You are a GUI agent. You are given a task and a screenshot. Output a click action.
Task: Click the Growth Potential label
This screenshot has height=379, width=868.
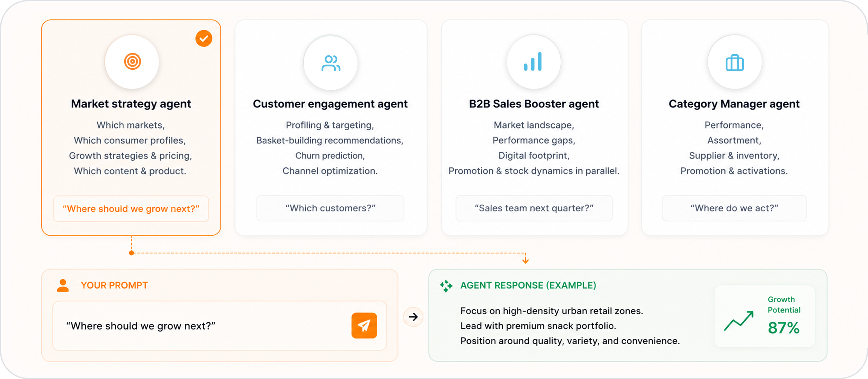click(x=784, y=305)
